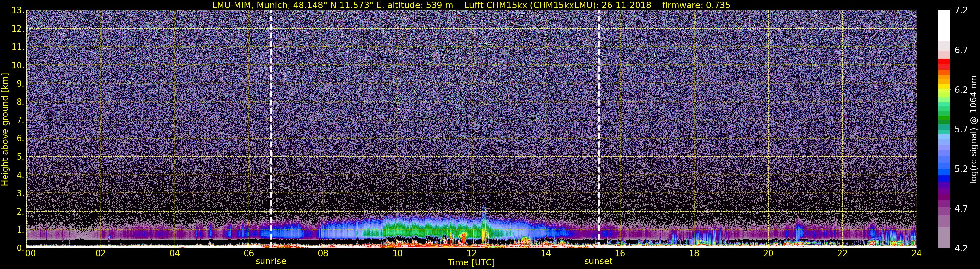Click the 'log(rc-signal) @ 1064 nm' colorbar label
This screenshot has height=269, width=980.
(x=974, y=129)
